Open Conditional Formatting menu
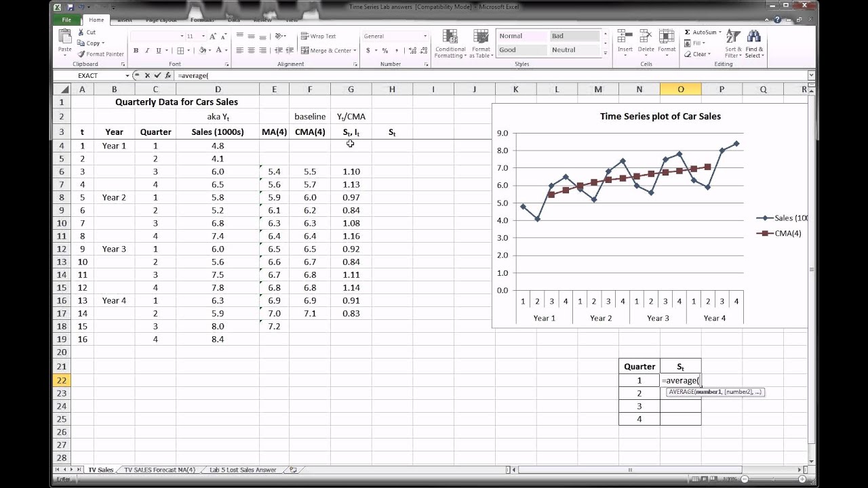Screen dimensions: 868x488 450,44
